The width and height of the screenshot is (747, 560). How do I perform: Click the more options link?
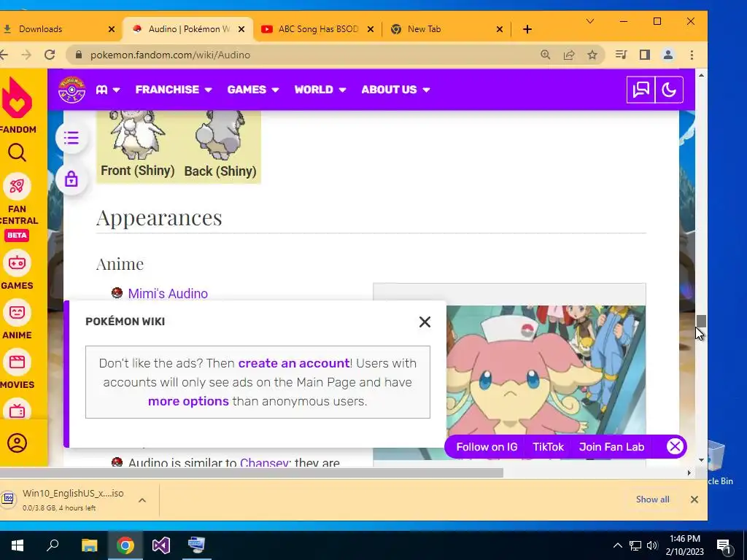[x=188, y=401]
